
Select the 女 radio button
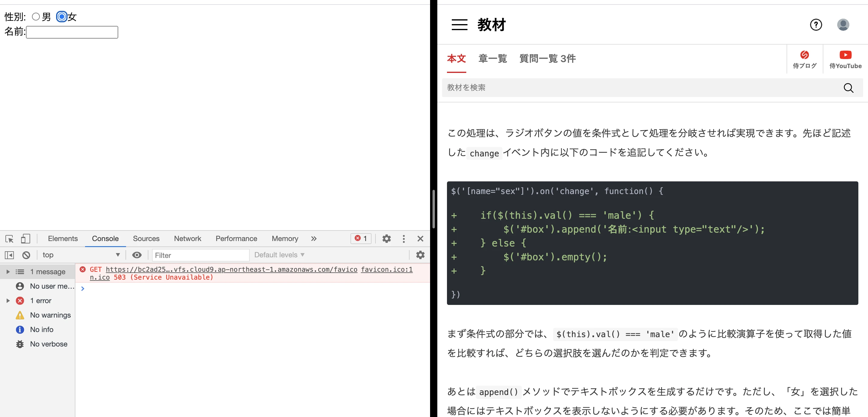[62, 17]
